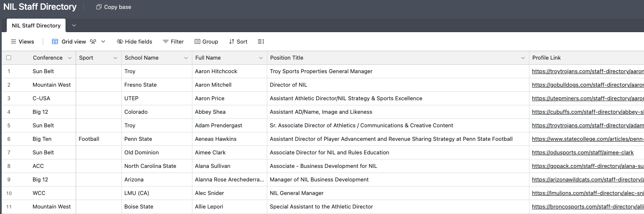This screenshot has height=214, width=644.
Task: Open the Views sidebar hamburger icon
Action: tap(14, 42)
